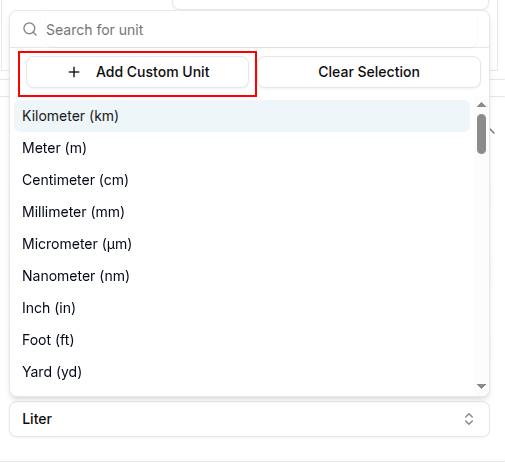This screenshot has width=505, height=473.
Task: Select Kilometer (km) from the list
Action: (242, 116)
